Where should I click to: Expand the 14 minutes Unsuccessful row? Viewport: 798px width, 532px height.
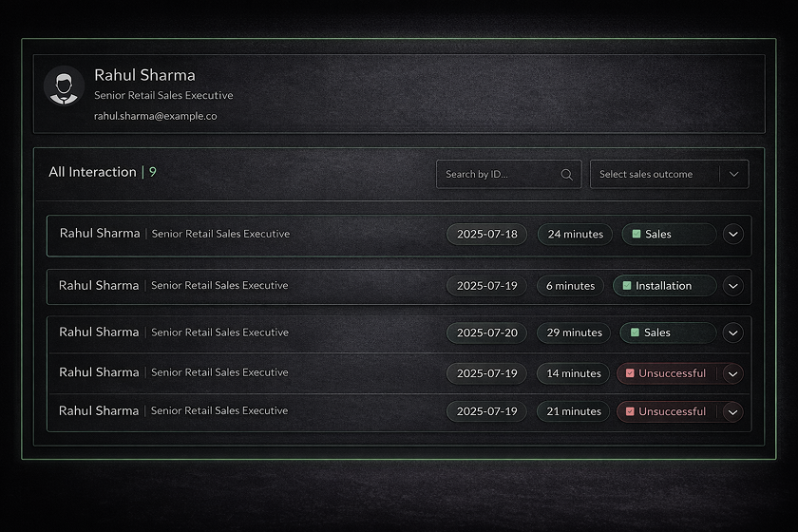click(732, 373)
